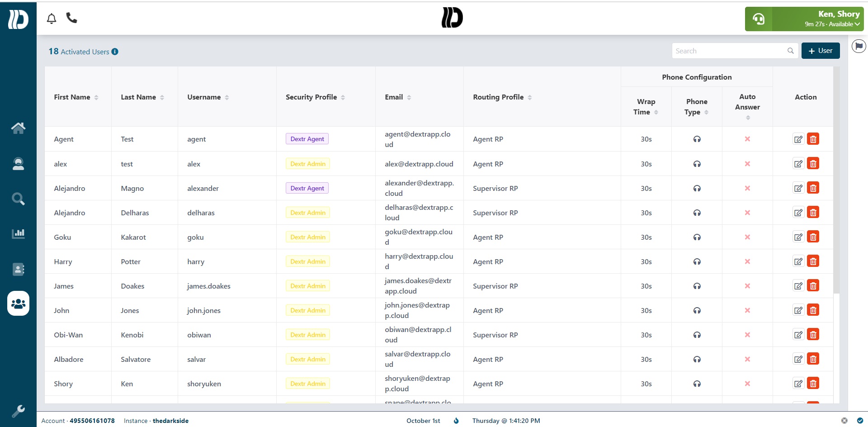Edit user alex test
The height and width of the screenshot is (427, 868).
[x=798, y=163]
